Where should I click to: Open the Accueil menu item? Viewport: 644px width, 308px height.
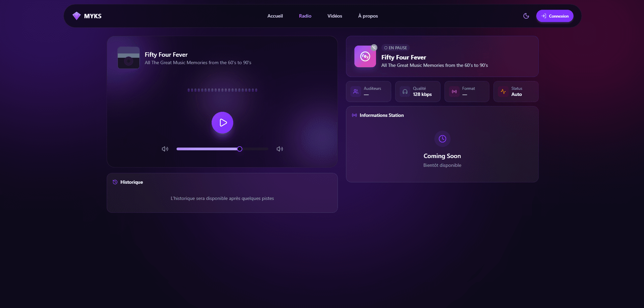(x=275, y=16)
